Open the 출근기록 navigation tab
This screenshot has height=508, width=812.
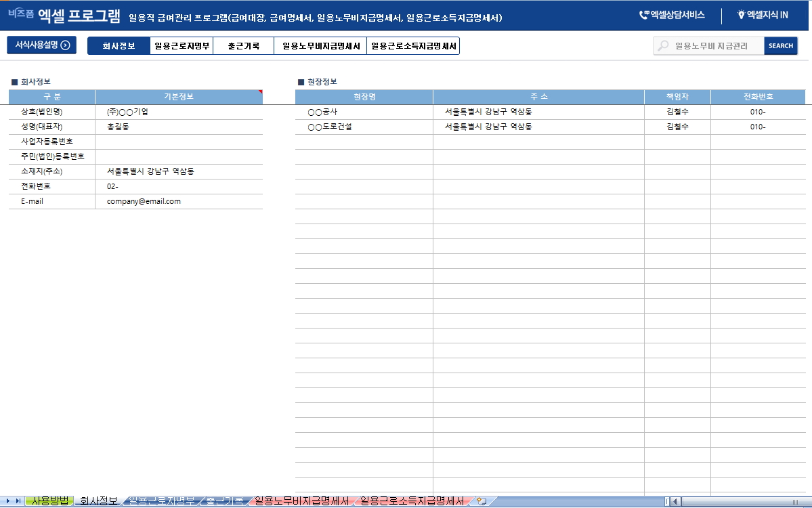243,46
